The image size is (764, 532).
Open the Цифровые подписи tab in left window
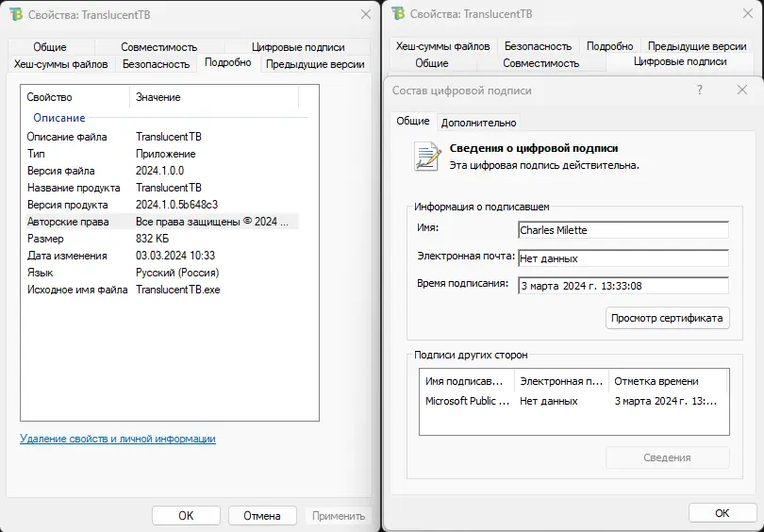click(298, 47)
